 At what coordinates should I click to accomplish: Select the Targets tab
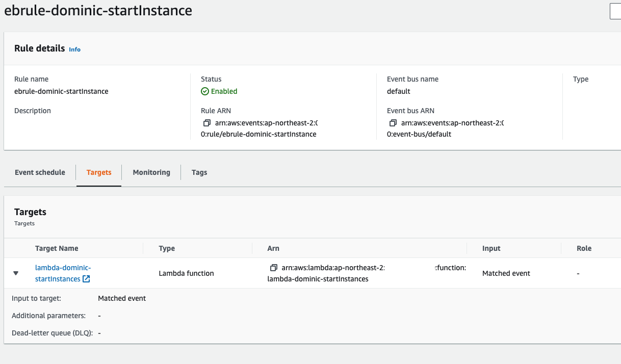point(99,172)
